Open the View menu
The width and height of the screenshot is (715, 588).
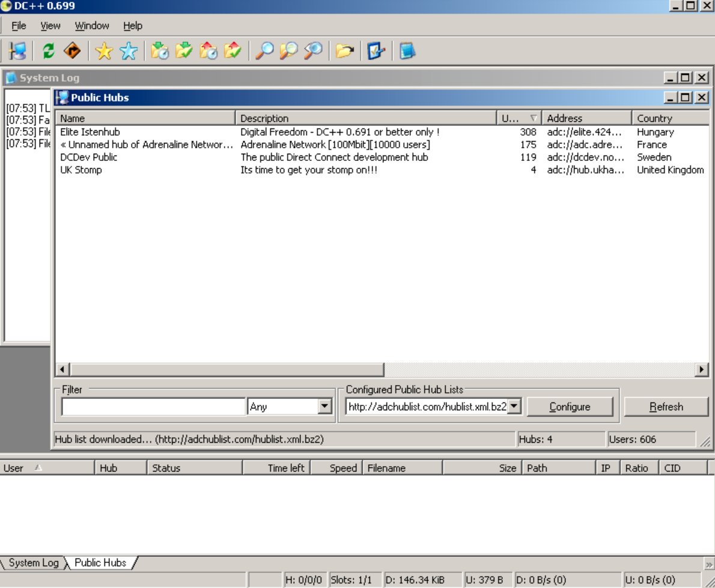click(x=50, y=25)
